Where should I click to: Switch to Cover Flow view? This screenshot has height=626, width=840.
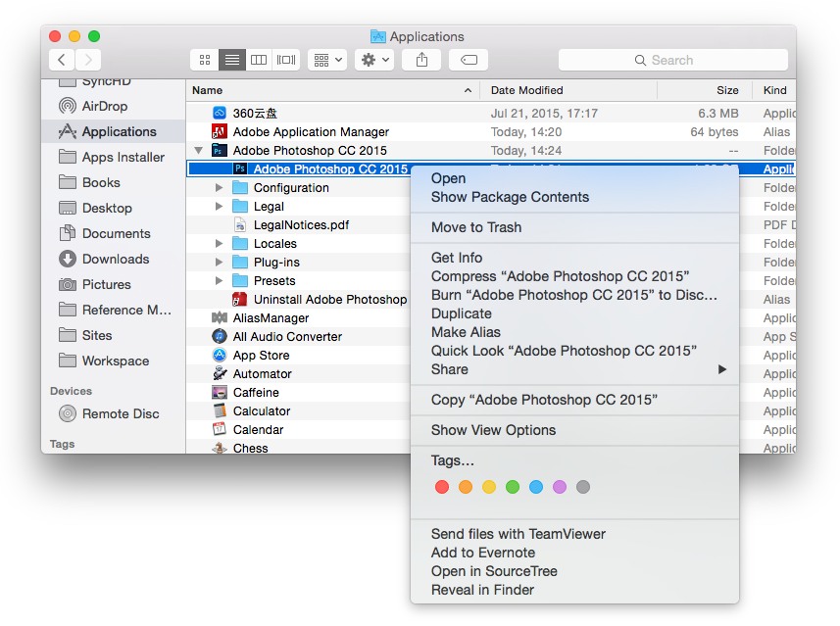coord(286,60)
